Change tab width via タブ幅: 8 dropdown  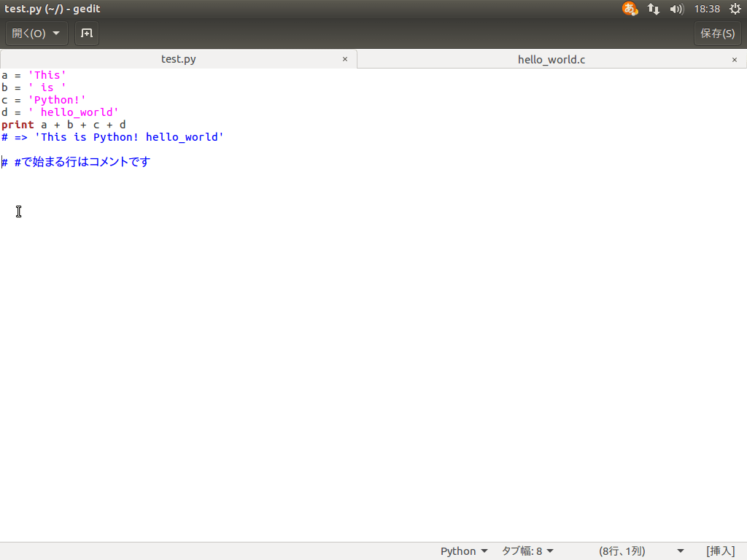(x=527, y=551)
